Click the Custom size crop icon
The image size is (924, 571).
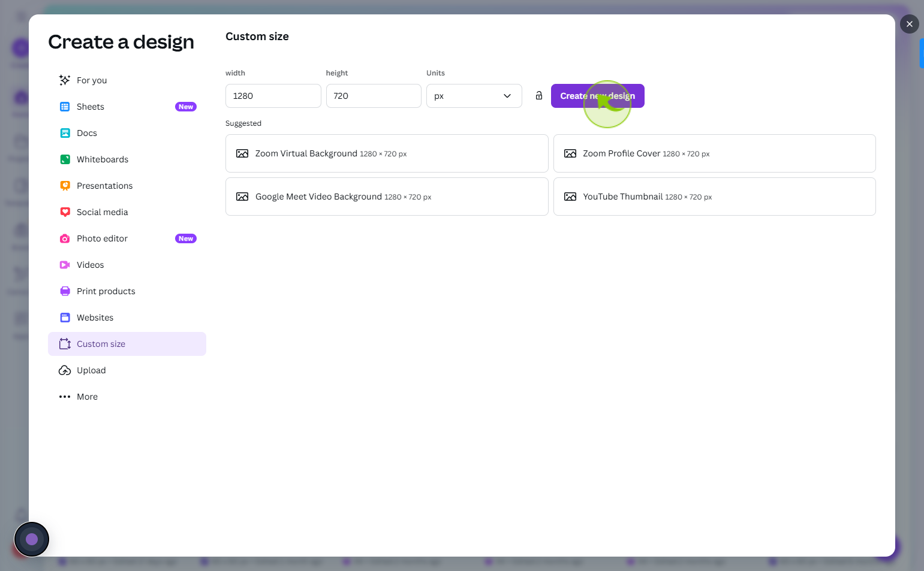click(65, 344)
